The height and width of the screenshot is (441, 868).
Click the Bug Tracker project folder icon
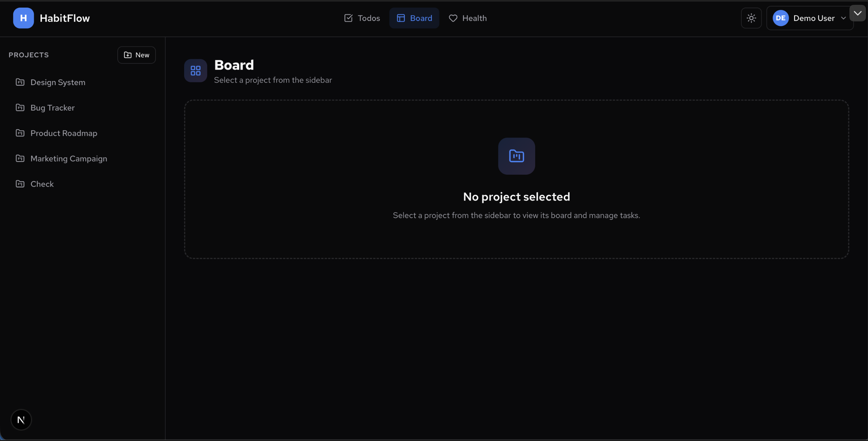(20, 107)
